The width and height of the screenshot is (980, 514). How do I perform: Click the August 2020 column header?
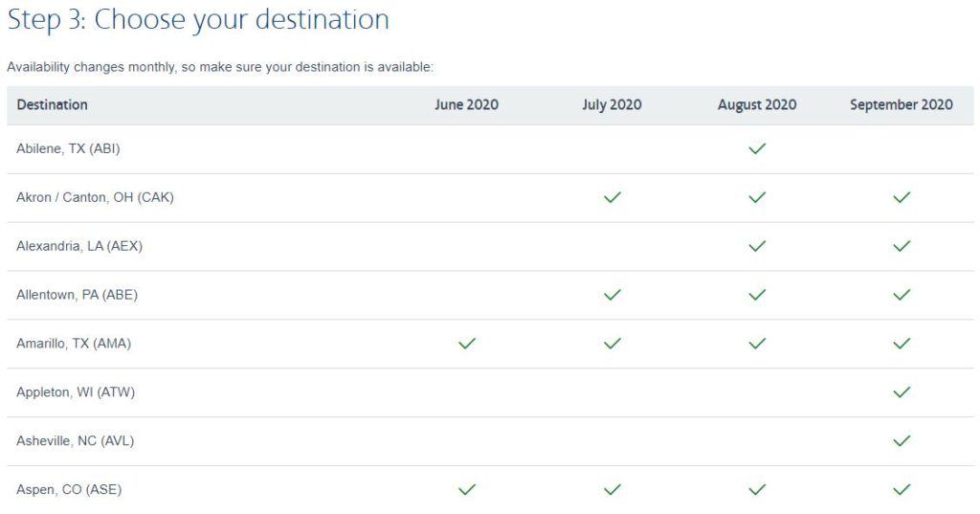757,104
